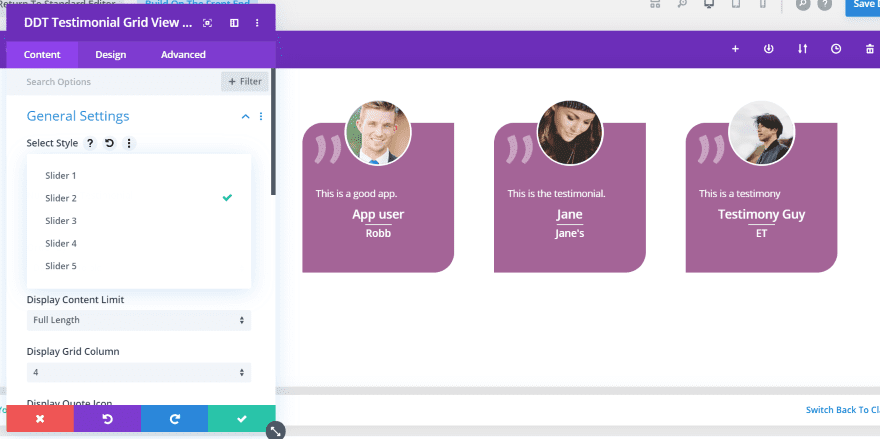Click the 'Robb' company text
This screenshot has width=880, height=439.
tap(378, 233)
